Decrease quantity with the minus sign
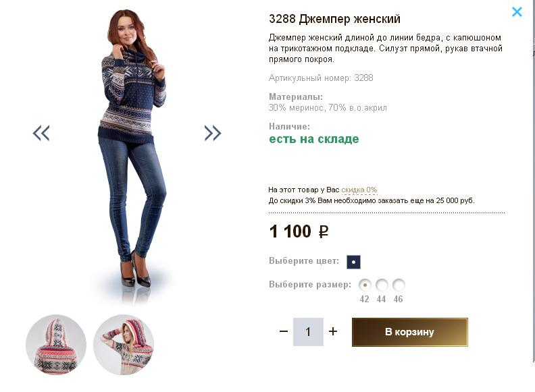535x392 pixels. pyautogui.click(x=284, y=331)
